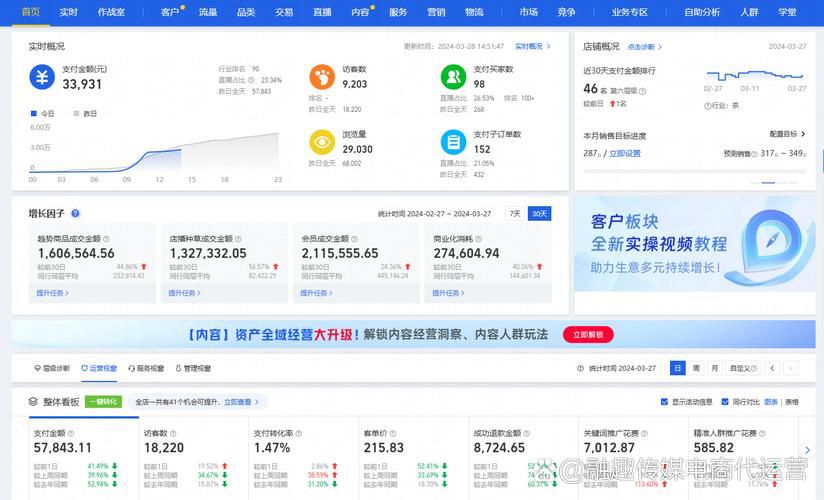Image resolution: width=824 pixels, height=500 pixels.
Task: Switch 整体看板 to 图表 view
Action: coord(771,402)
